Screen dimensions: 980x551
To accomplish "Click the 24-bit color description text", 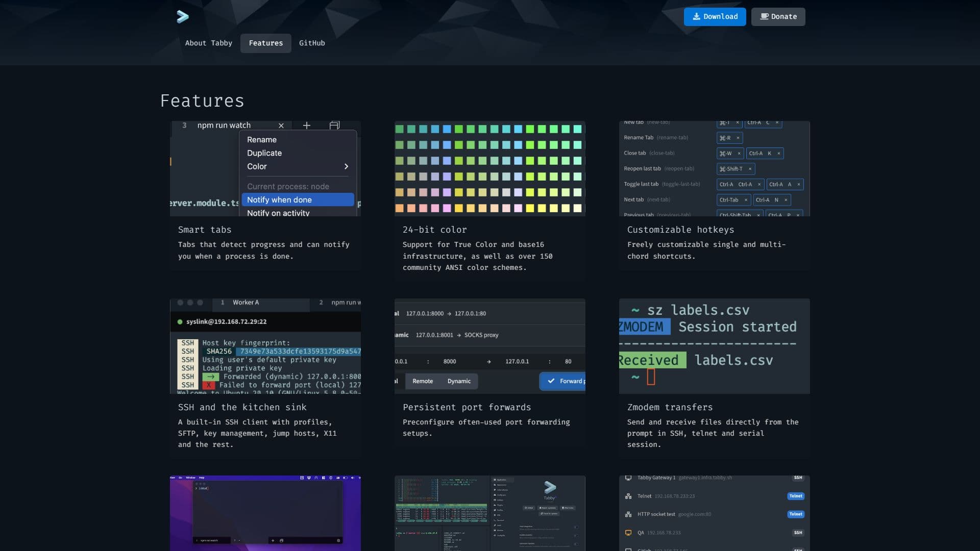I will click(478, 256).
